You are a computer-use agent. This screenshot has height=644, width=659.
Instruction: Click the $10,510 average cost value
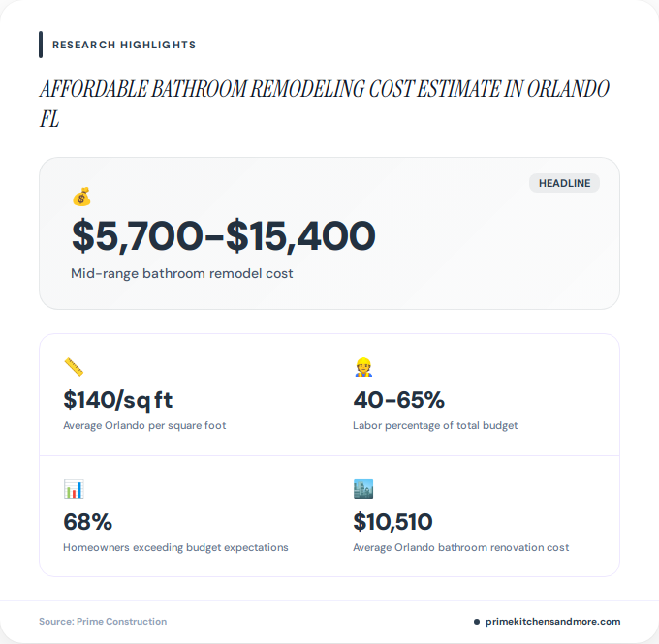point(392,522)
